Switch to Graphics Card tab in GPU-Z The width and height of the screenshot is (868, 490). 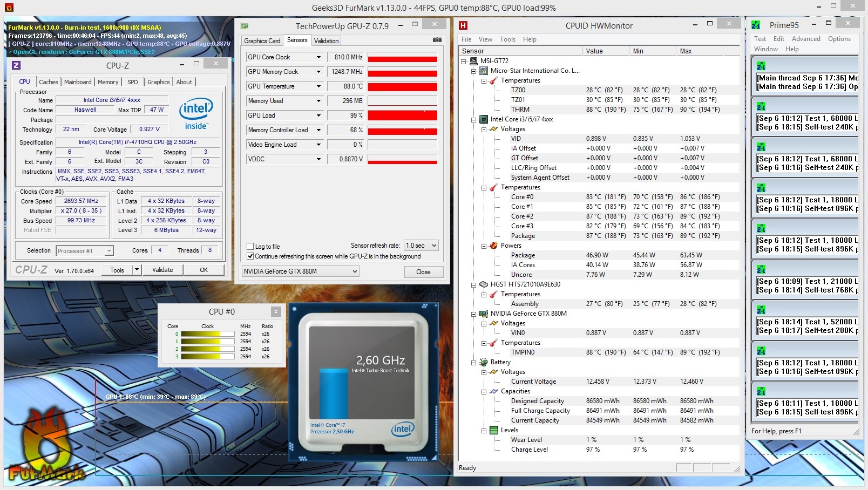point(262,41)
